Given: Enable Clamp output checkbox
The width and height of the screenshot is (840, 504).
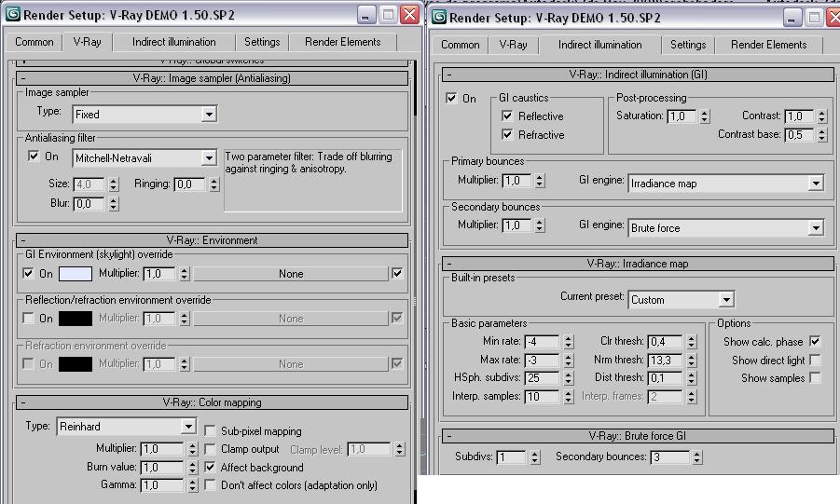Looking at the screenshot, I should click(211, 449).
